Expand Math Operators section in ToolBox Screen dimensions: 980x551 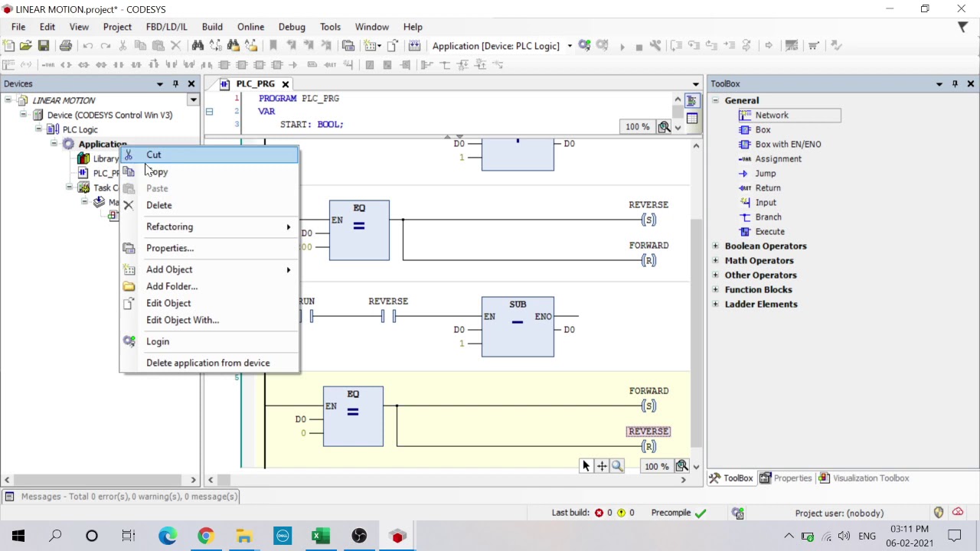(x=715, y=260)
